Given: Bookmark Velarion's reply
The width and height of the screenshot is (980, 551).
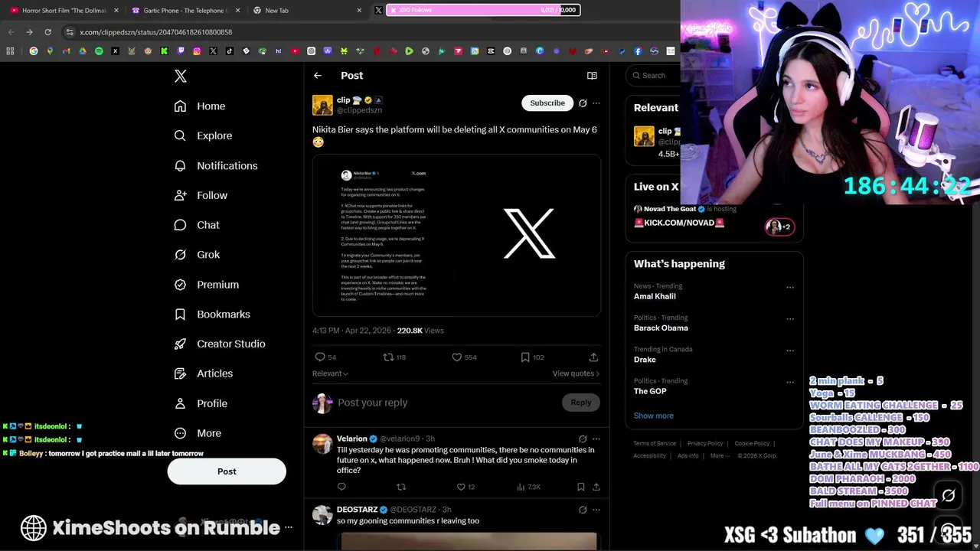Looking at the screenshot, I should (581, 487).
